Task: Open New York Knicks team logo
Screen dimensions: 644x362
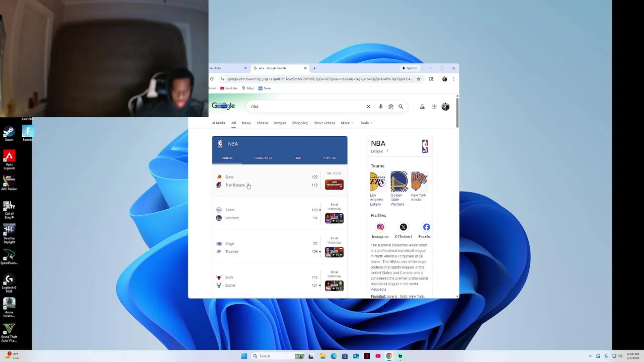Action: click(x=419, y=181)
